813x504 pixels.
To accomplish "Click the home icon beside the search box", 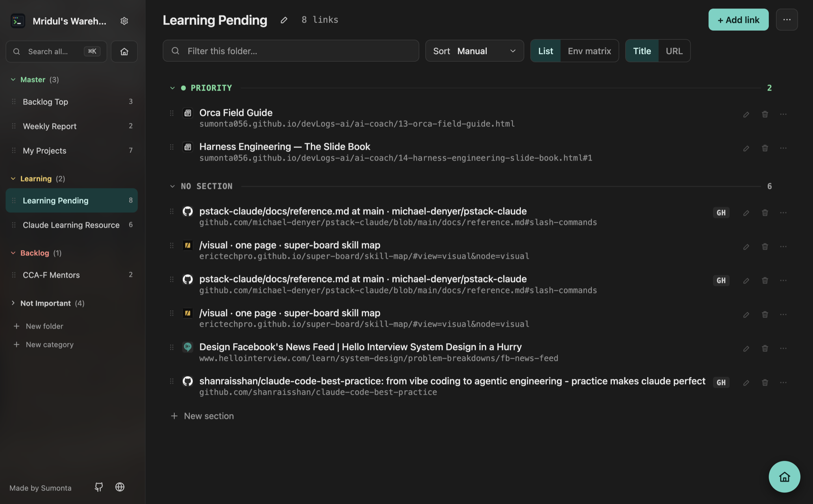I will point(124,52).
